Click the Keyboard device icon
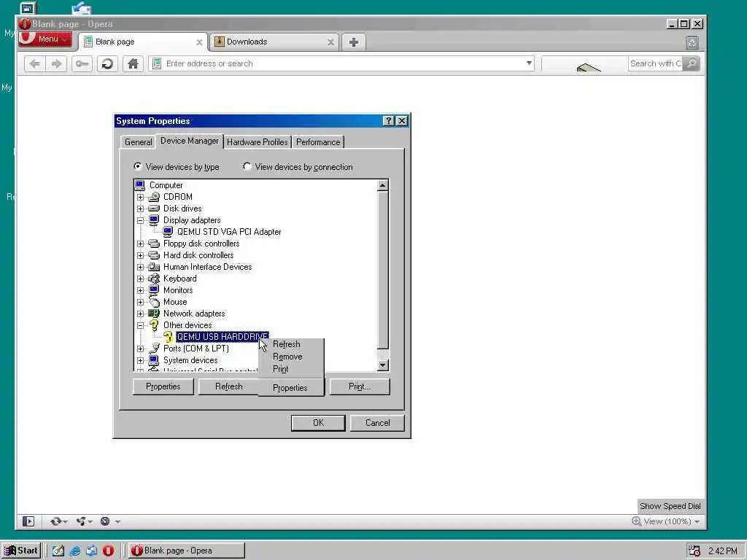This screenshot has height=560, width=747. coord(154,279)
